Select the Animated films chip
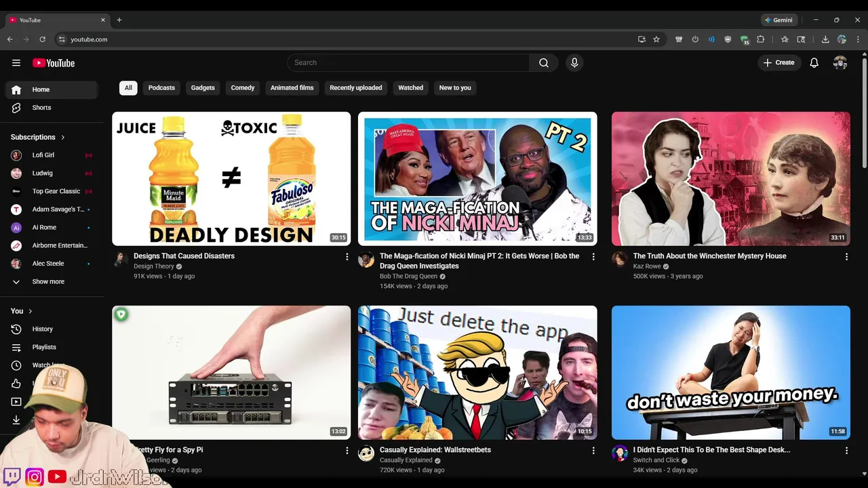The height and width of the screenshot is (488, 868). pyautogui.click(x=292, y=88)
